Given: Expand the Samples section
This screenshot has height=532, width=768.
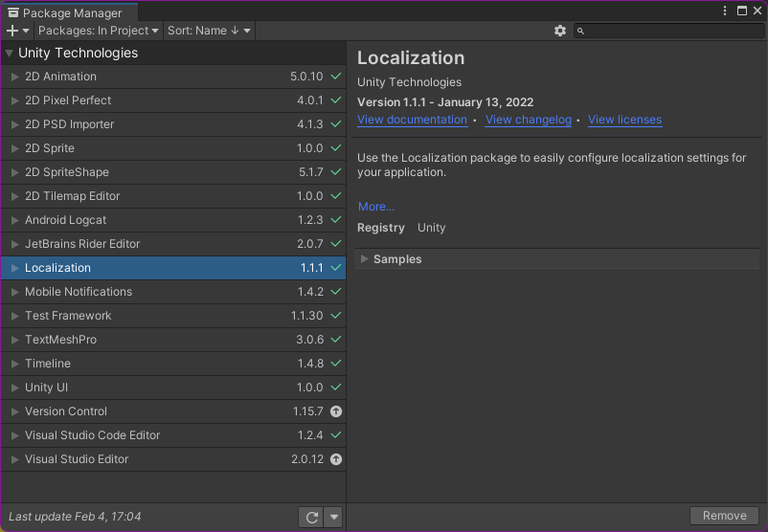Looking at the screenshot, I should click(365, 259).
